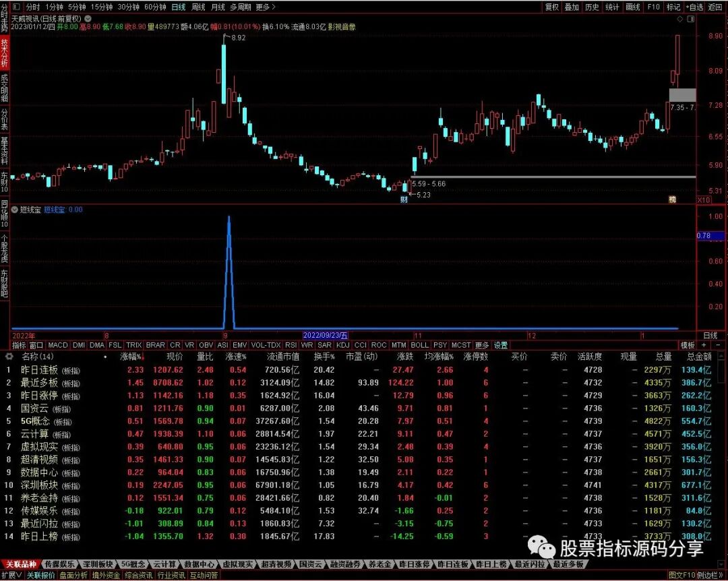Viewport: 728px width, 581px height.
Task: Click the 统计 statistics button
Action: 612,7
